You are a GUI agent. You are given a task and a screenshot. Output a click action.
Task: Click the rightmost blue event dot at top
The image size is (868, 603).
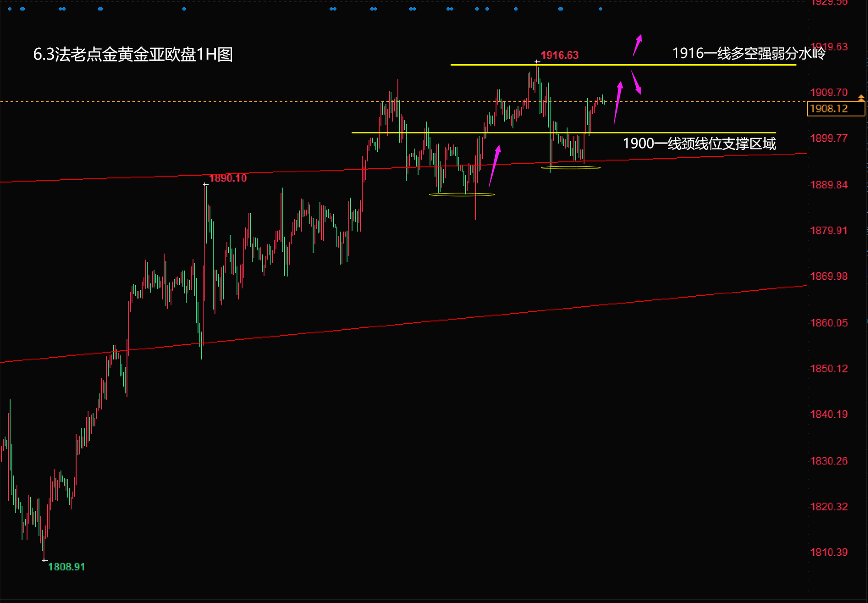[600, 9]
